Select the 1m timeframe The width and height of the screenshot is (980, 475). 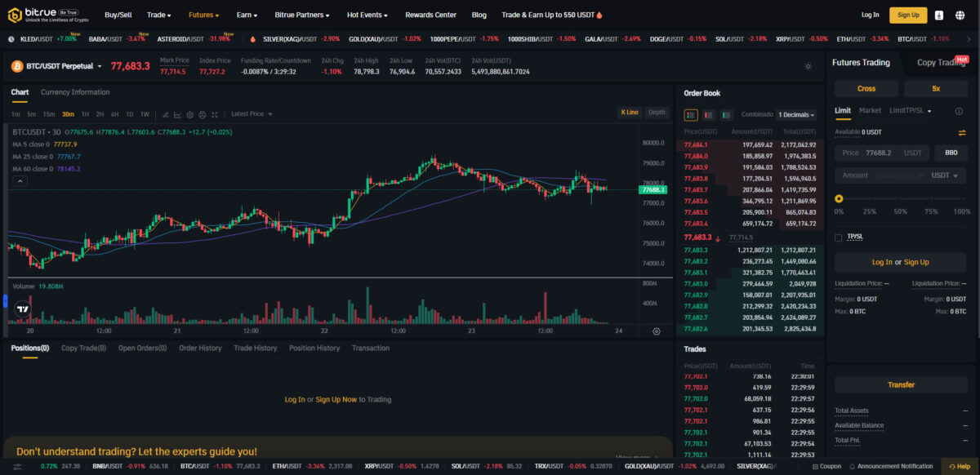16,114
